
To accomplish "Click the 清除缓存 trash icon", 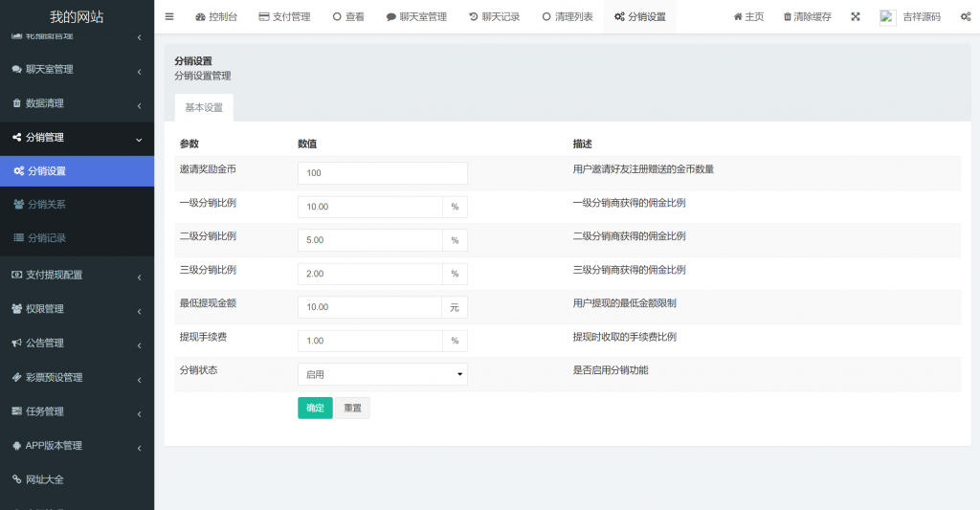I will pyautogui.click(x=788, y=16).
